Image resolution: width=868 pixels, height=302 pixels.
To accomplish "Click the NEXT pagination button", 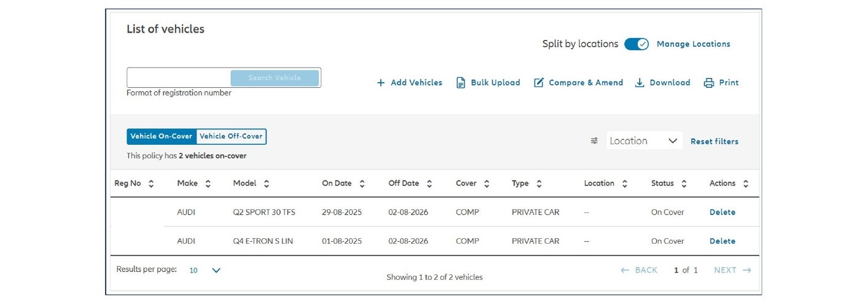I will point(732,270).
